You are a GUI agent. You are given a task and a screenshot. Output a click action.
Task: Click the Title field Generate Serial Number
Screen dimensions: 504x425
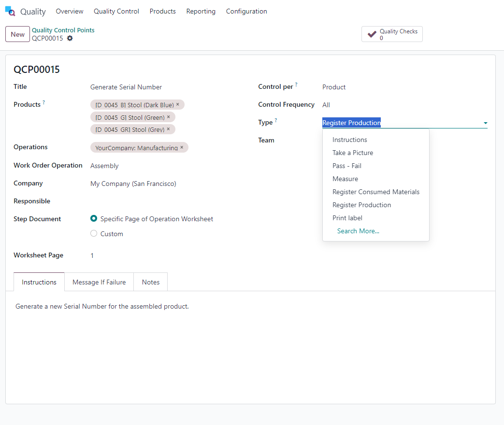pyautogui.click(x=126, y=87)
